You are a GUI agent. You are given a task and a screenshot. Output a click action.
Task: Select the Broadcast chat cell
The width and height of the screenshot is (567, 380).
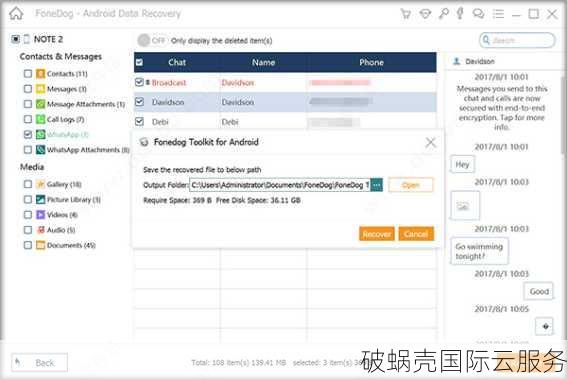pos(169,83)
